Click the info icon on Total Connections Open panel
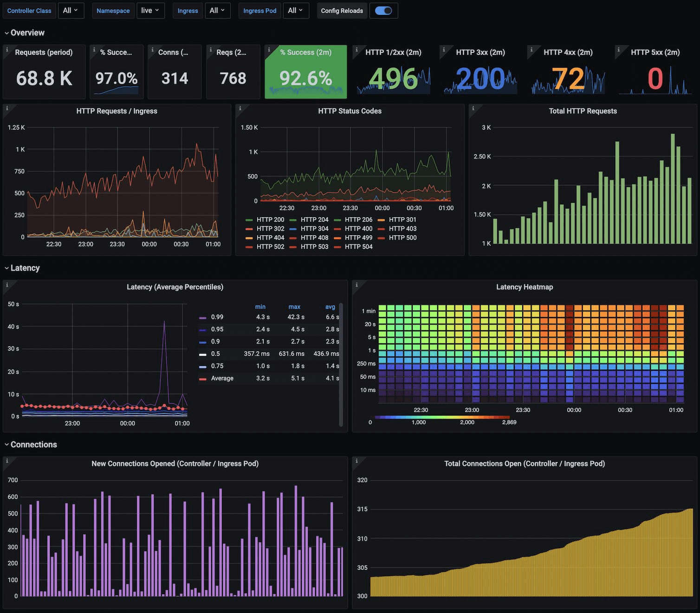Image resolution: width=700 pixels, height=613 pixels. pyautogui.click(x=356, y=460)
